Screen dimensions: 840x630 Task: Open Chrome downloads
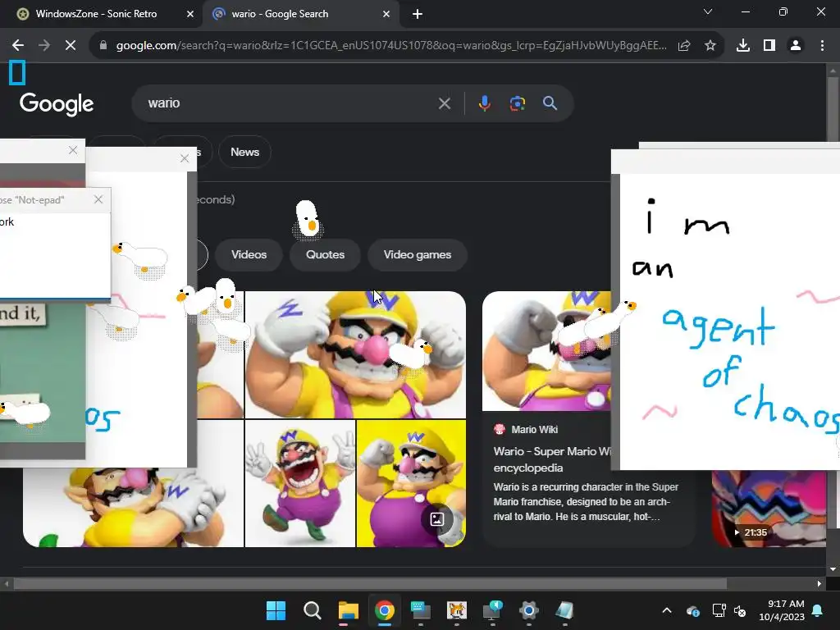point(743,46)
